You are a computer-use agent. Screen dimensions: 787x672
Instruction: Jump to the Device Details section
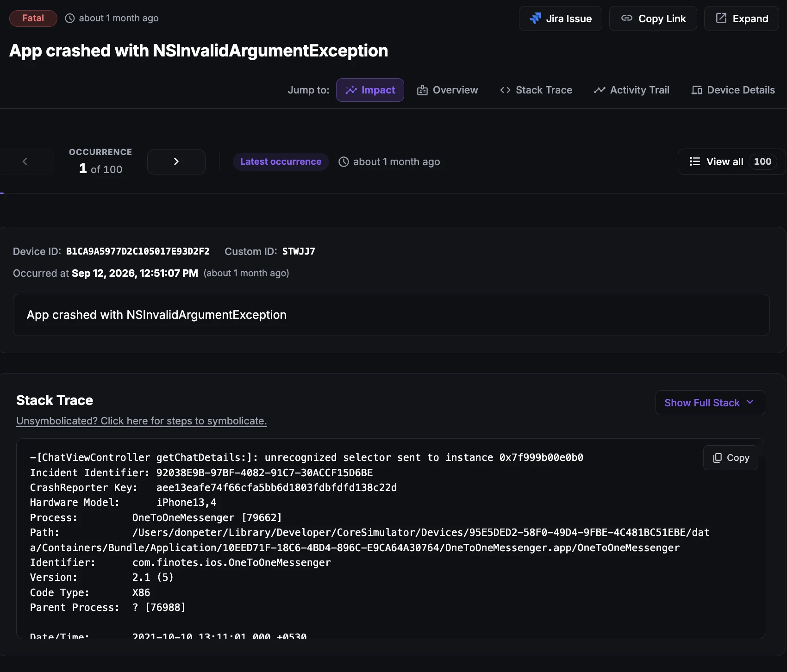(733, 90)
